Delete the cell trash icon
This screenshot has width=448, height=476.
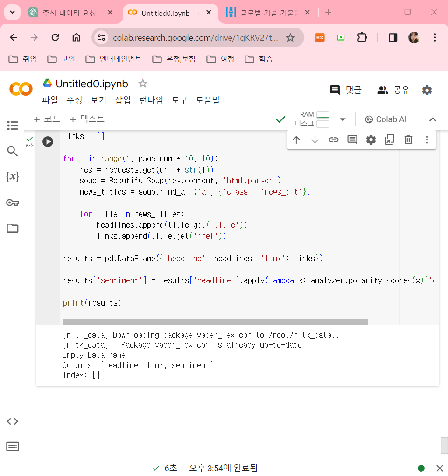coord(408,140)
